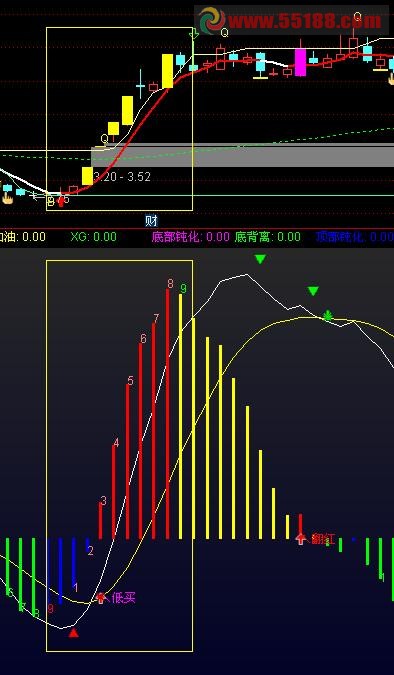Select the magenta candlestick
The width and height of the screenshot is (394, 675).
[x=300, y=62]
